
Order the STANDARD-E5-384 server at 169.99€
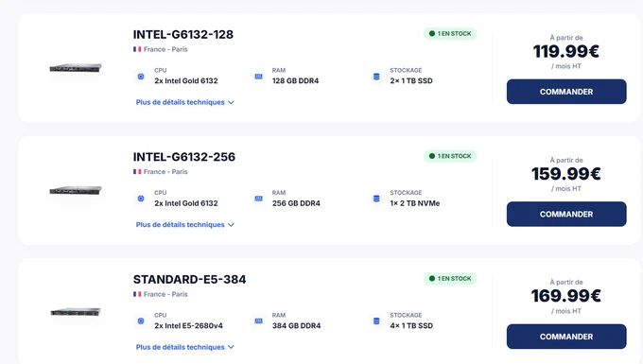[x=566, y=337]
